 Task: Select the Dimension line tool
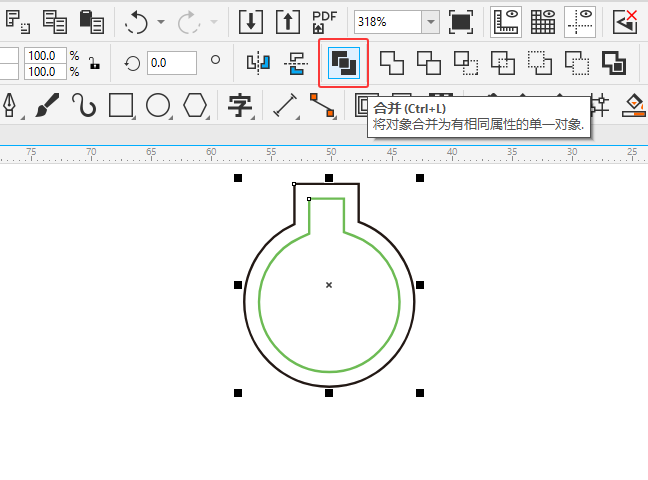tap(285, 105)
